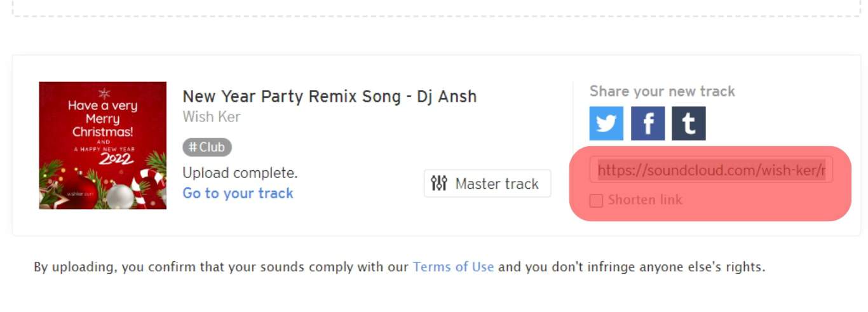Image resolution: width=868 pixels, height=312 pixels.
Task: Select the #Club genre tag
Action: 207,147
